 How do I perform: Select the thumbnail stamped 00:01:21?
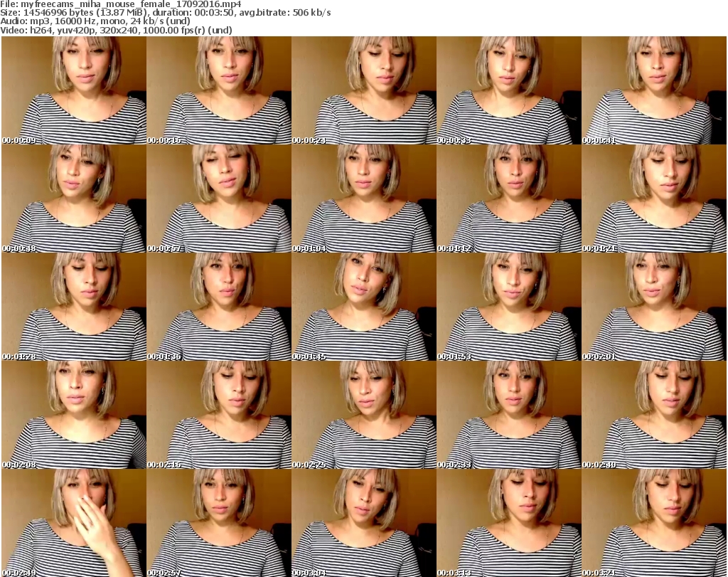(654, 198)
